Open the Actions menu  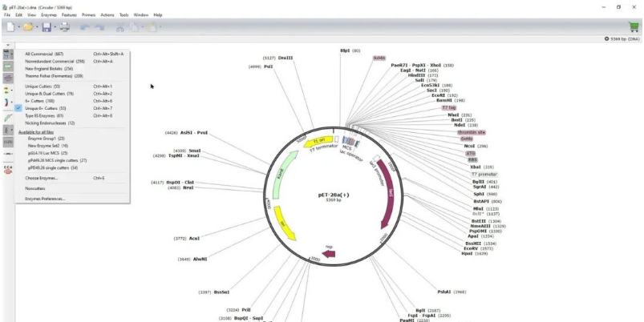[107, 15]
